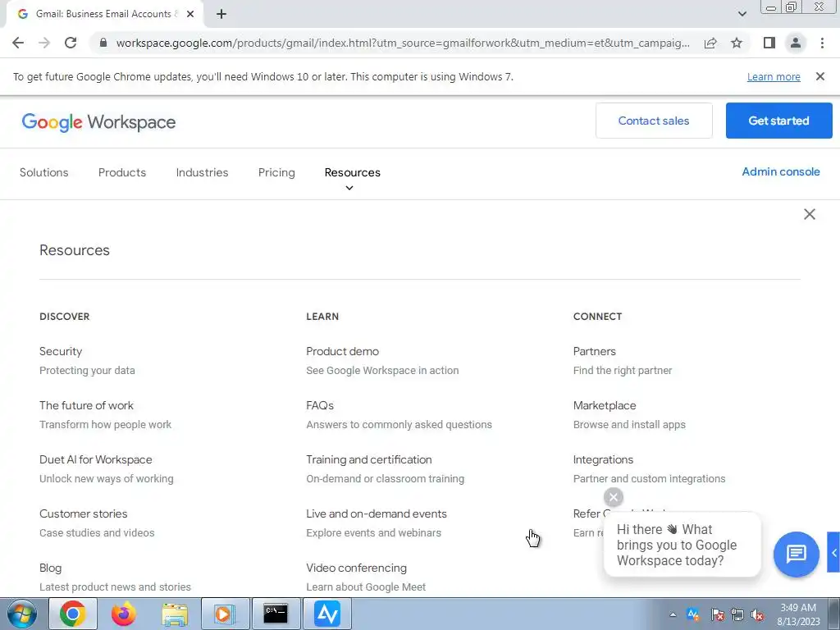Open the Customer stories link
840x630 pixels.
(x=83, y=514)
